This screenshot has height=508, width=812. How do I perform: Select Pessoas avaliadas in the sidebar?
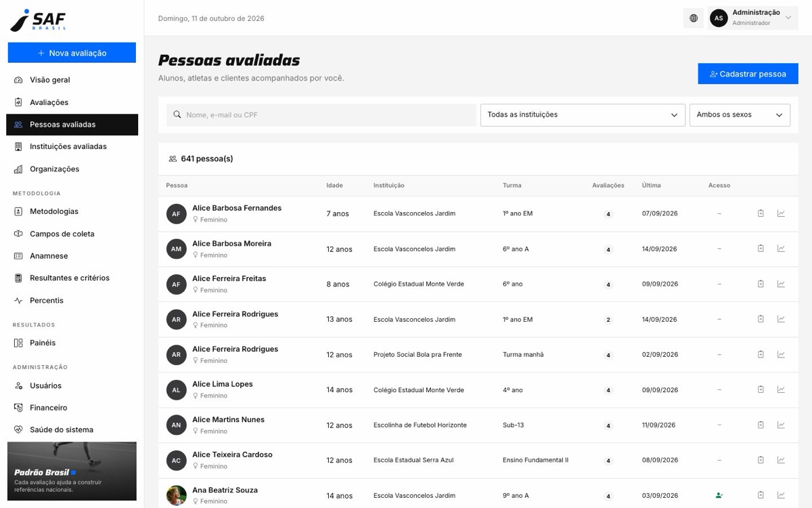(x=72, y=125)
